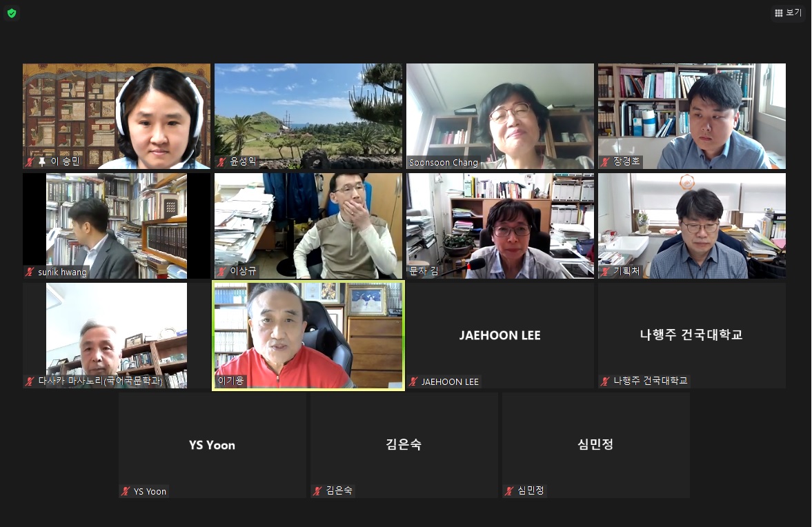
Task: Click muted mic icon beside 나행주 건국대학교 label
Action: pyautogui.click(x=605, y=381)
